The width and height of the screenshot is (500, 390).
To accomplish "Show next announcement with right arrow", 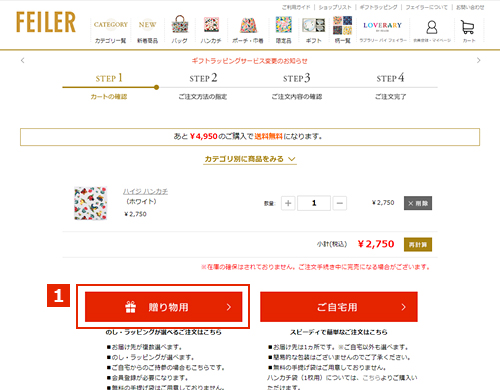I will [x=479, y=60].
